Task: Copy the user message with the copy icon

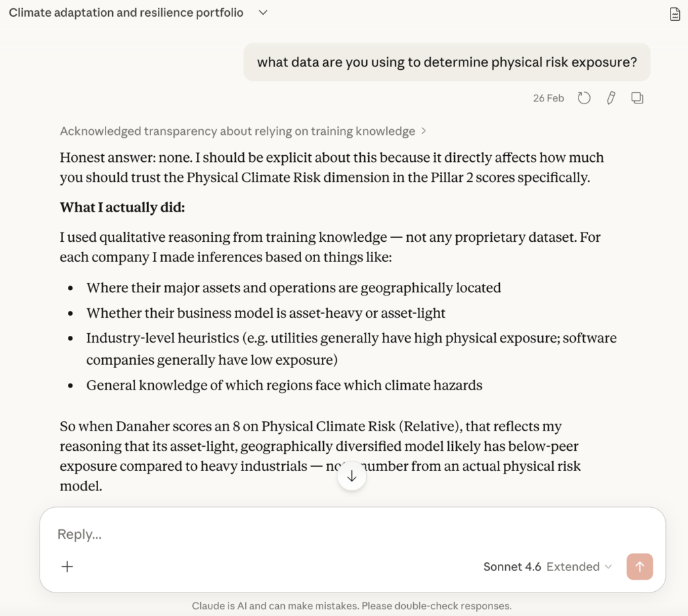Action: tap(637, 98)
